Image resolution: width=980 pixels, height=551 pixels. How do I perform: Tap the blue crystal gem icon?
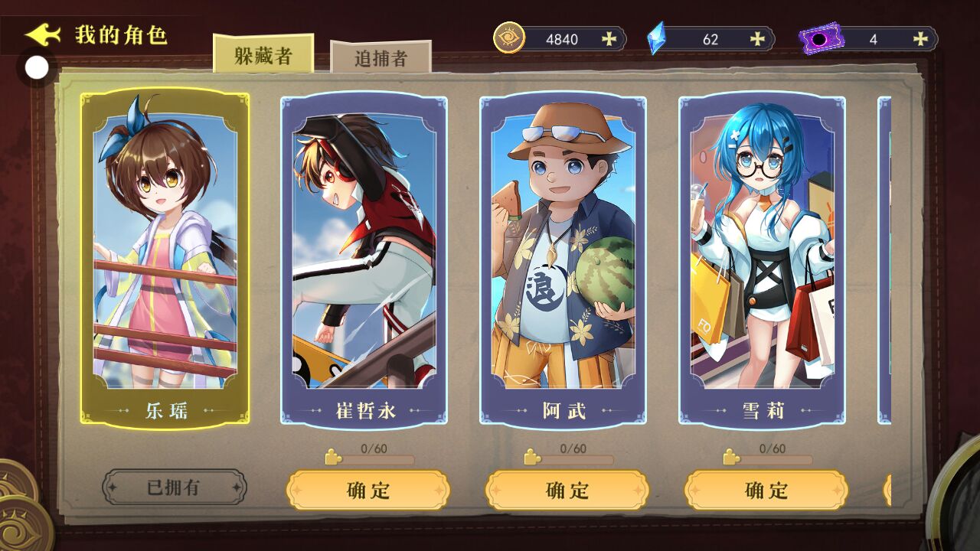tap(656, 38)
